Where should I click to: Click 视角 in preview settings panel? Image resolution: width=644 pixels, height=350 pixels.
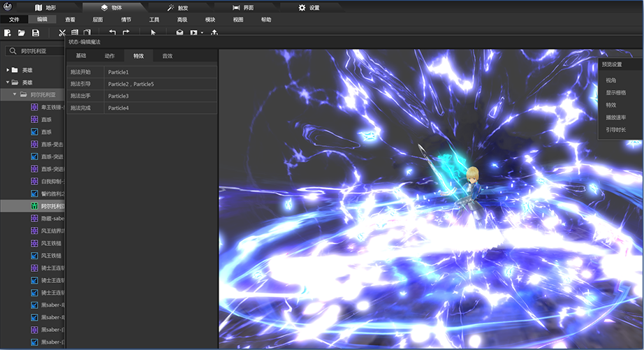(611, 81)
